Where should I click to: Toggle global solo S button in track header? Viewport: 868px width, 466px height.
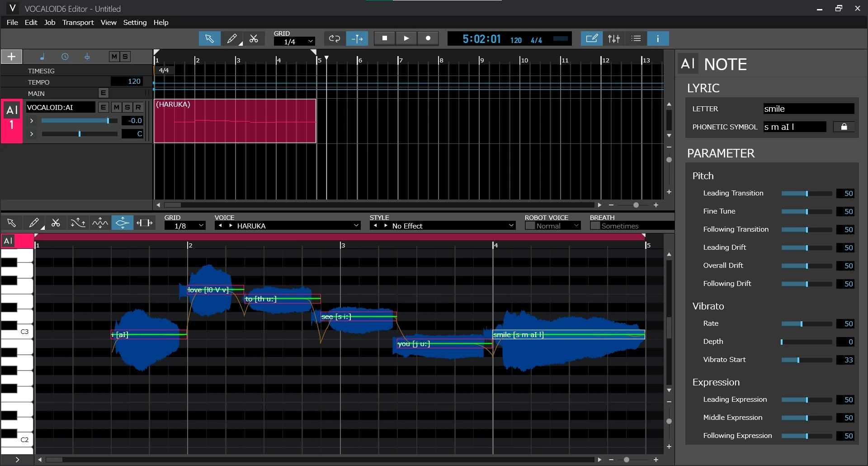coord(125,57)
